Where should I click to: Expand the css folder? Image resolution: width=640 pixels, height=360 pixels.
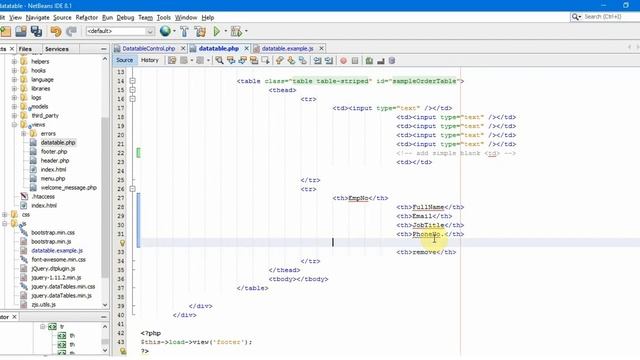(x=4, y=214)
